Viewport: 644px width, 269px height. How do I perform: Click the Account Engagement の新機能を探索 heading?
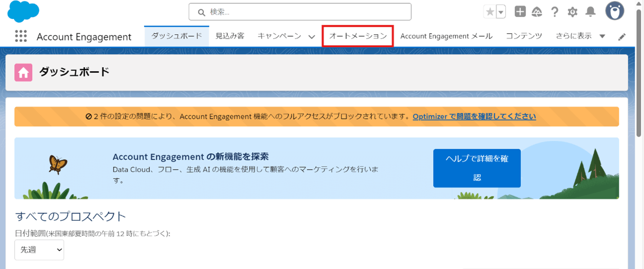click(191, 157)
